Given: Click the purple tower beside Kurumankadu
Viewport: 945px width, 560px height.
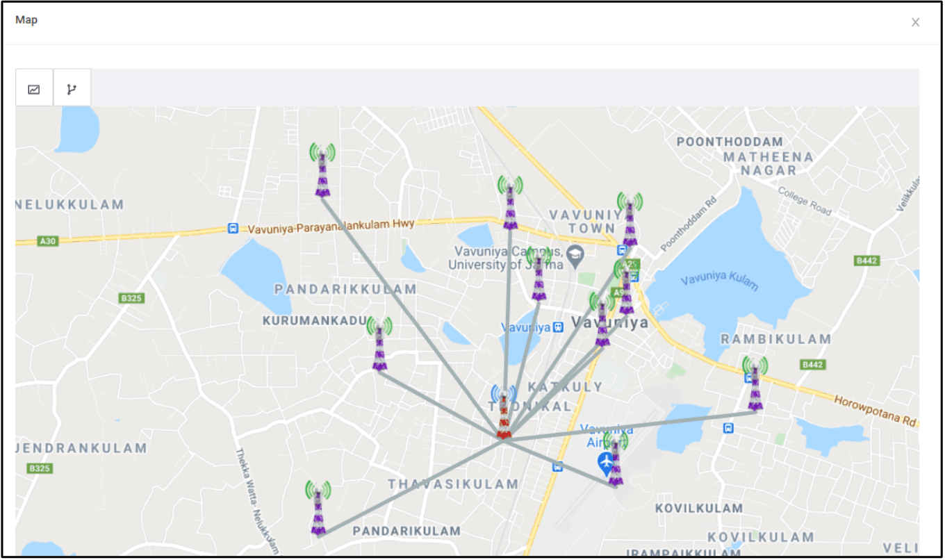Looking at the screenshot, I should (x=379, y=345).
